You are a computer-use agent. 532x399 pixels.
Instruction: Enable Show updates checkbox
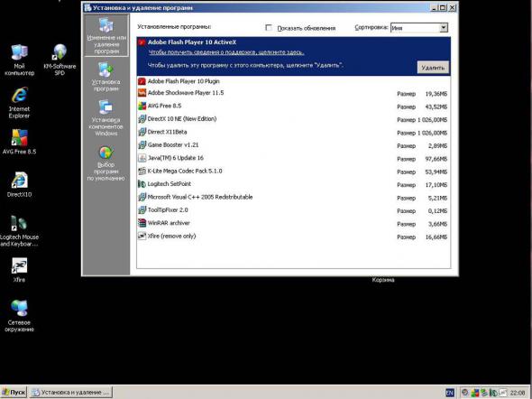pos(269,27)
